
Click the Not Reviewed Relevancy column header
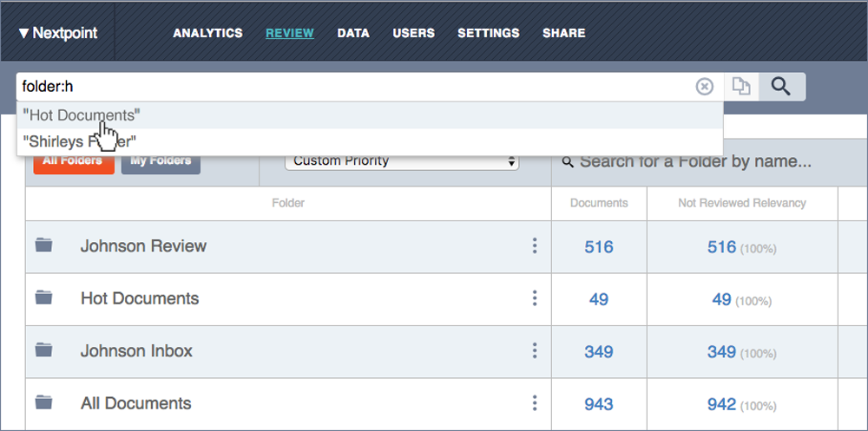coord(742,203)
